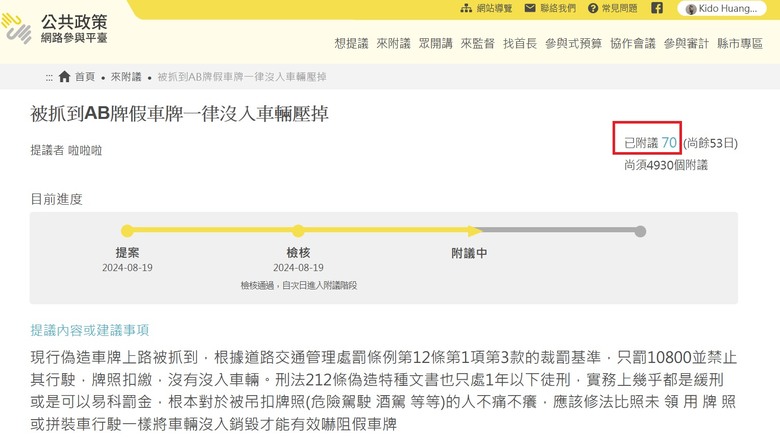This screenshot has width=780, height=439.
Task: Click the 提議內容或建議事項 heading
Action: (90, 330)
